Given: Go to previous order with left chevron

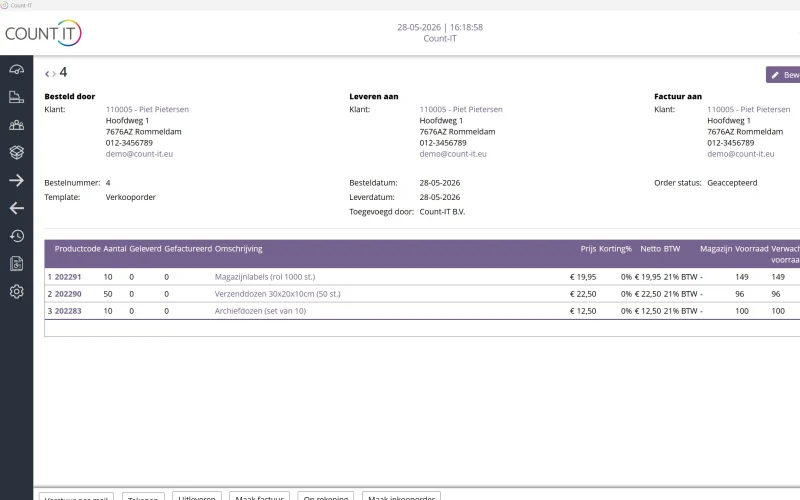Looking at the screenshot, I should pyautogui.click(x=47, y=74).
